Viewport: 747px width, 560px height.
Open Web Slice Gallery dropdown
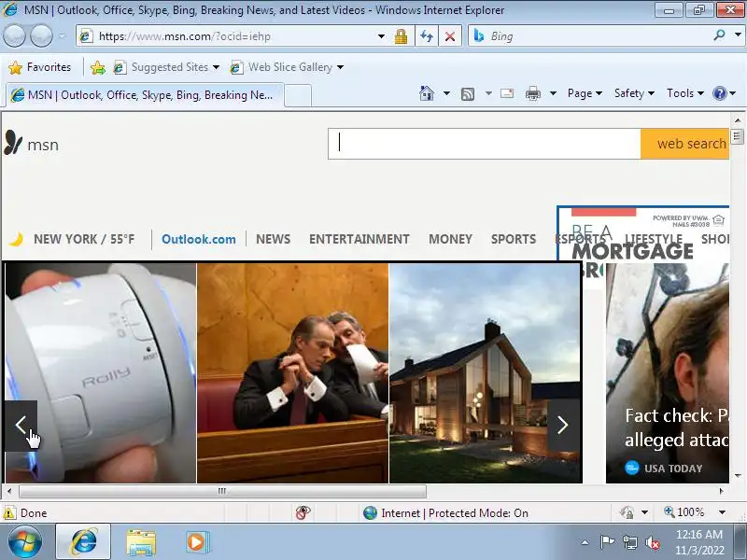(287, 67)
